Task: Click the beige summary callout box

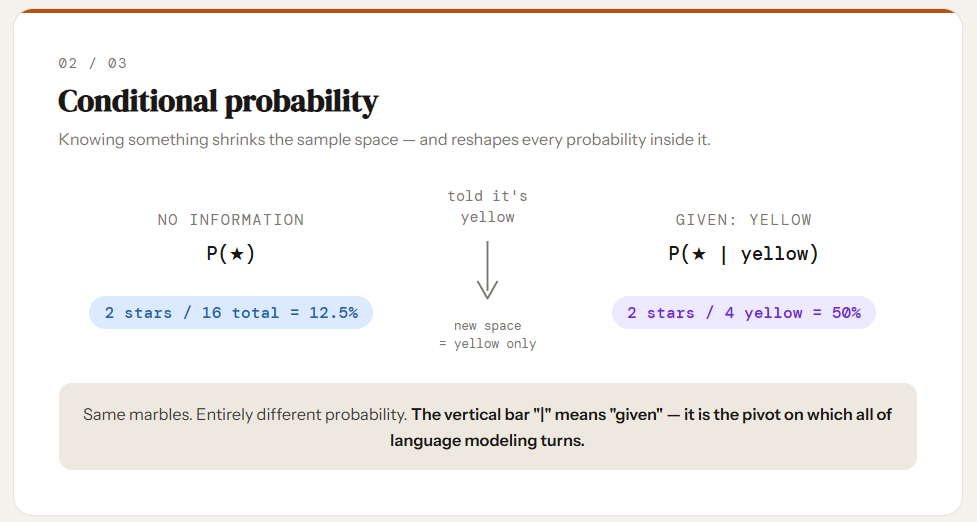Action: pyautogui.click(x=488, y=427)
